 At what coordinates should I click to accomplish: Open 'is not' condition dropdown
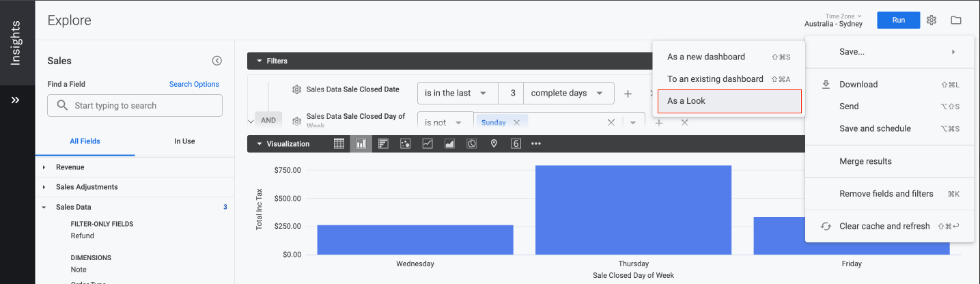coord(445,122)
